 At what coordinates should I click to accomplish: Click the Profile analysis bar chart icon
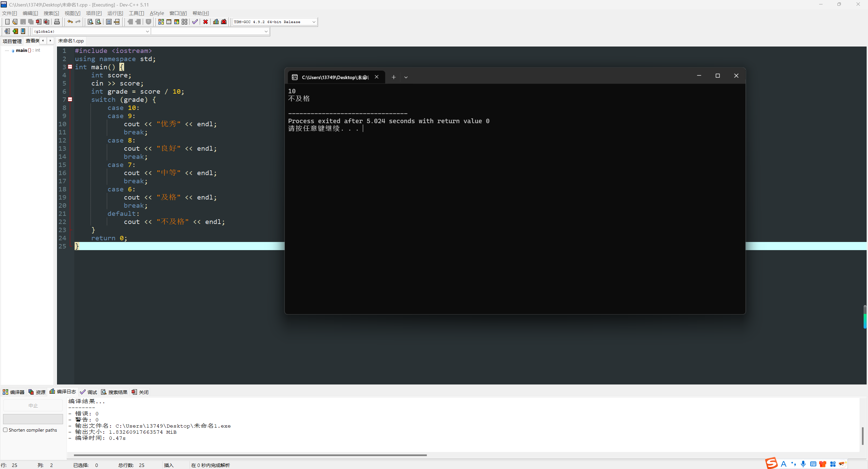click(x=216, y=22)
